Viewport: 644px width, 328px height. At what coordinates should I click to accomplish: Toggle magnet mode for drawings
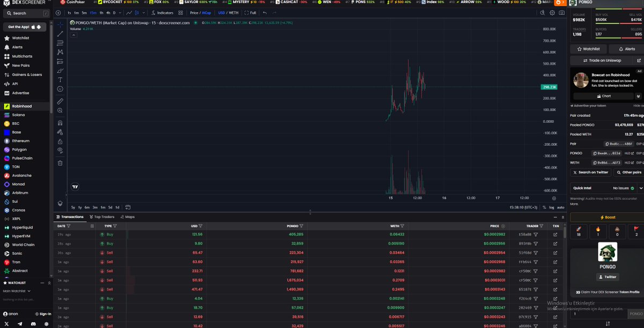pyautogui.click(x=60, y=122)
